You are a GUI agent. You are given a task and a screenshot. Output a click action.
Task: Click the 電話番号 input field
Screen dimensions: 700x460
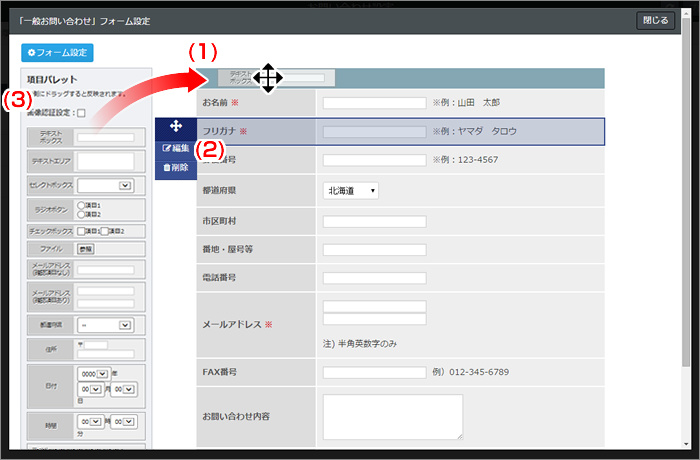[x=375, y=278]
